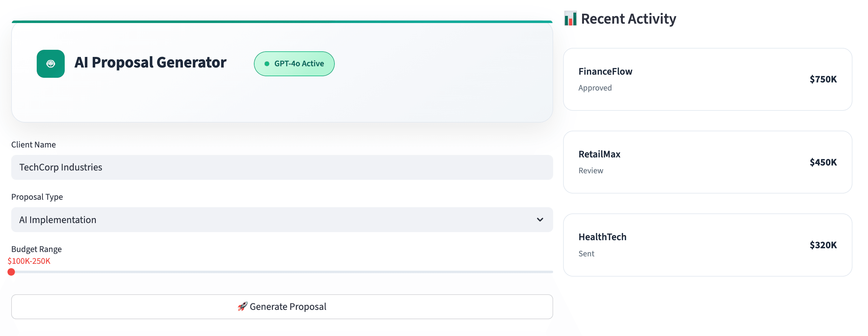Click the Sent status under HealthTech

pos(587,254)
